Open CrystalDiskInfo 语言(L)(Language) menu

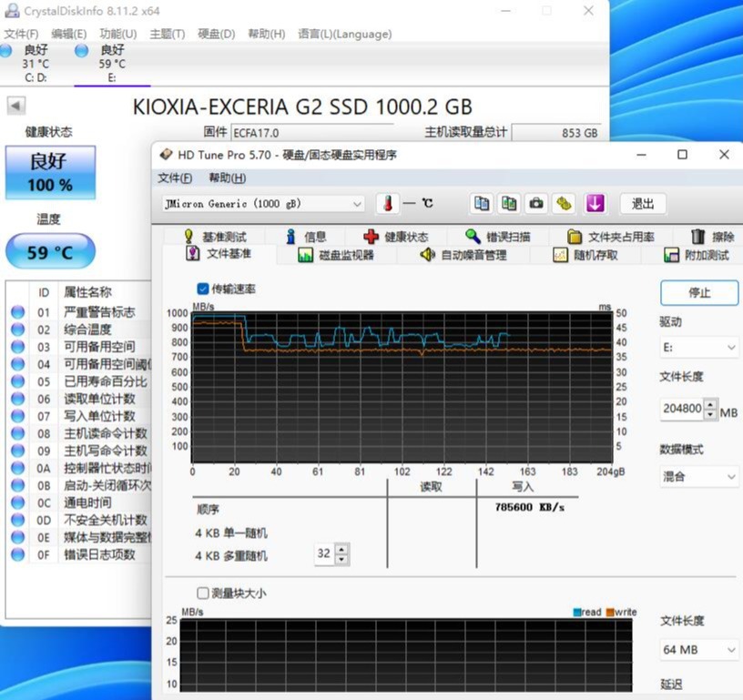point(344,34)
